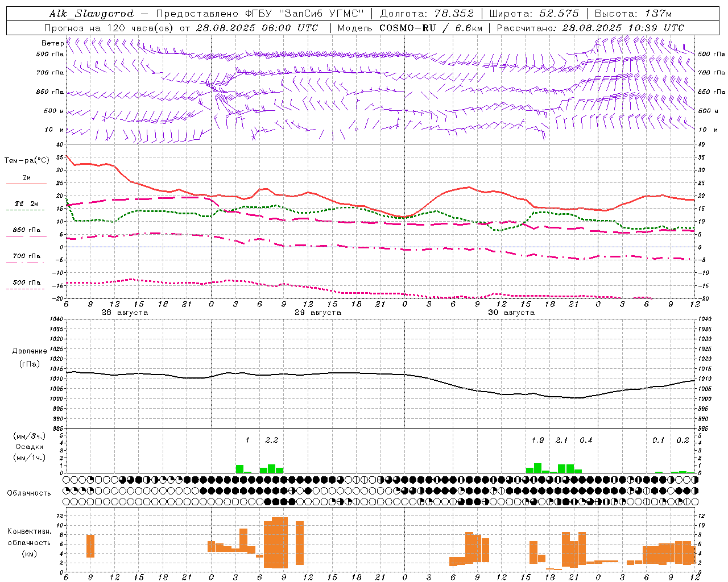
Task: Click the 2.2 precipitation total value
Action: [272, 440]
